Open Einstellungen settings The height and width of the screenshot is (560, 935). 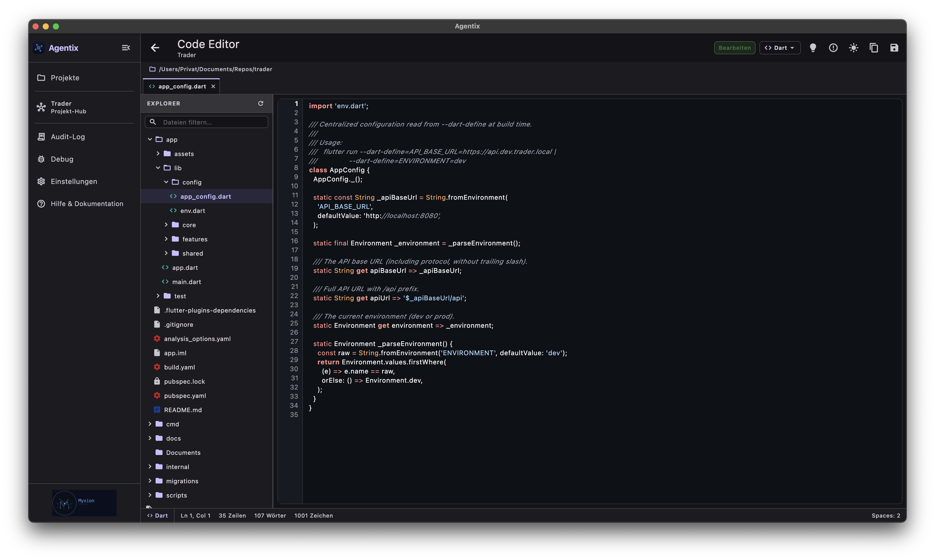tap(84, 181)
